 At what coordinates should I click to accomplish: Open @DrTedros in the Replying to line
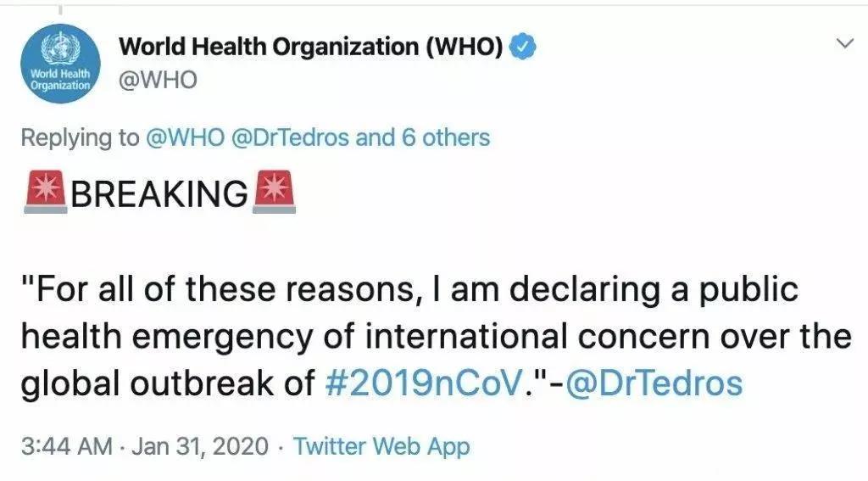[x=290, y=137]
